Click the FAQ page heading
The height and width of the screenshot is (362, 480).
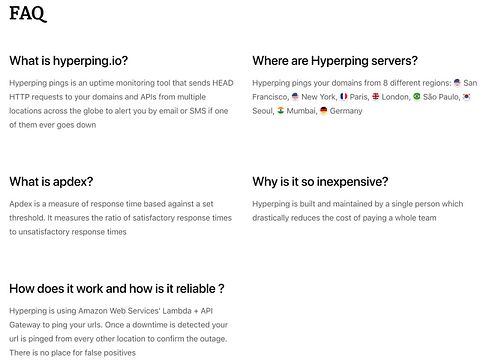tap(28, 14)
